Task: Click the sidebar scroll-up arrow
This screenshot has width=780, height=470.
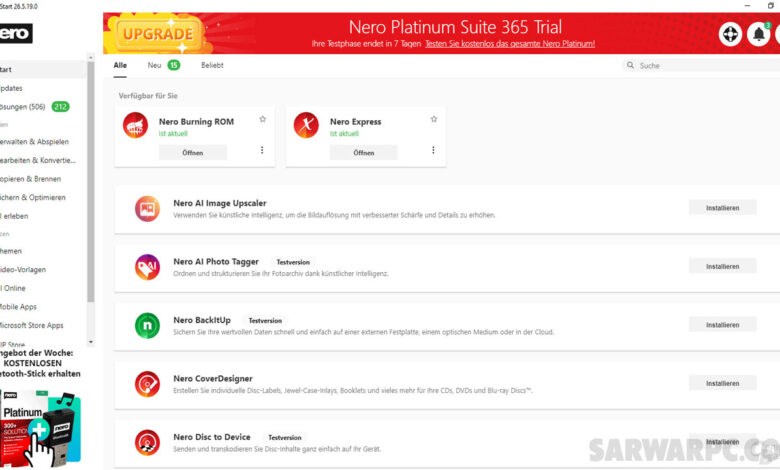Action: 91,58
